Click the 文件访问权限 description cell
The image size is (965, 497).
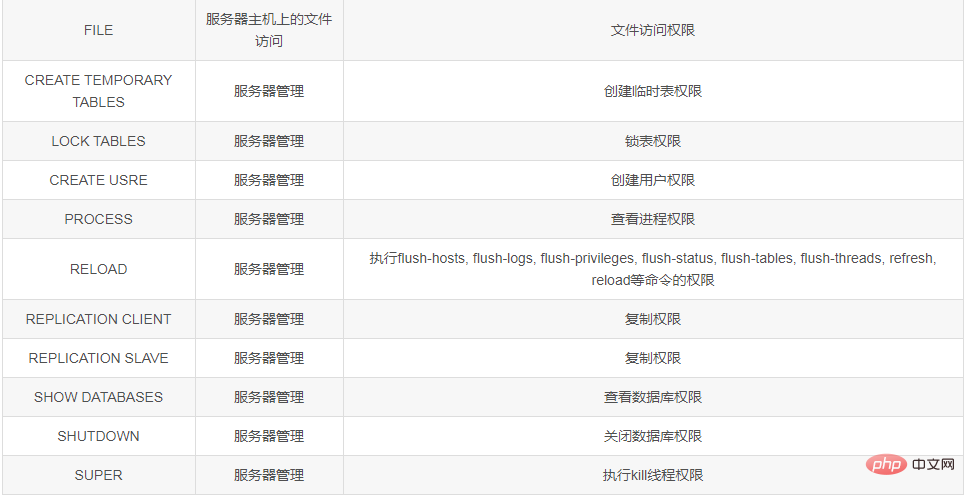click(653, 30)
